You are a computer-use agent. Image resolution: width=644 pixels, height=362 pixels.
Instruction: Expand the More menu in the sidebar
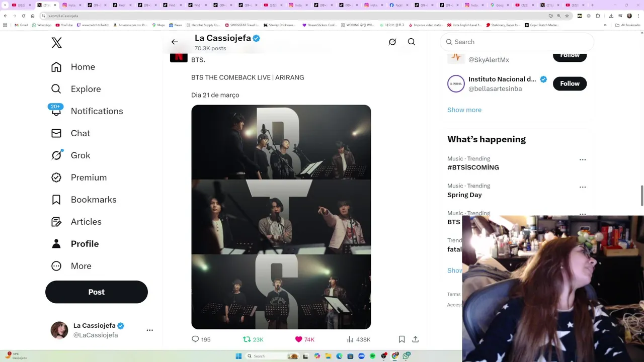coord(71,266)
